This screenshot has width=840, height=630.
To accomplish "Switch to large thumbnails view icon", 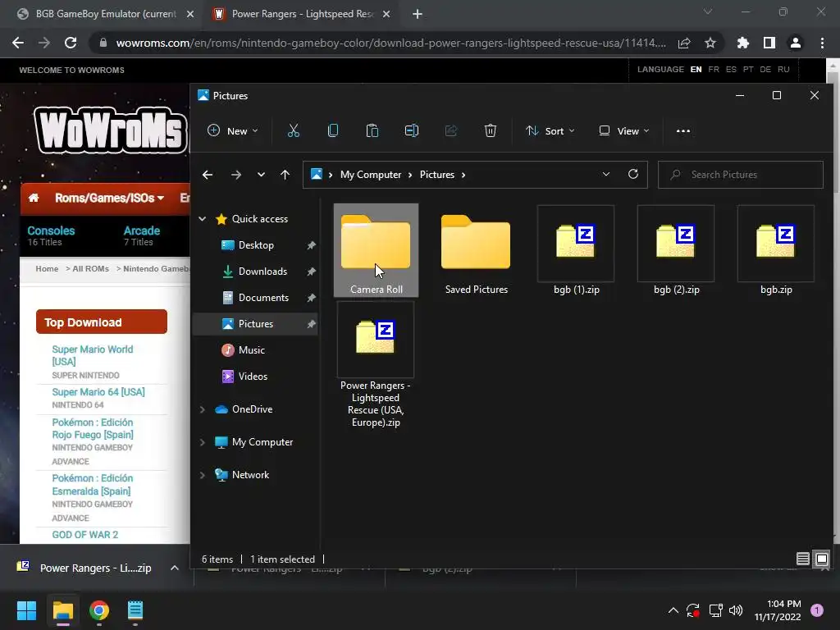I will pos(821,559).
